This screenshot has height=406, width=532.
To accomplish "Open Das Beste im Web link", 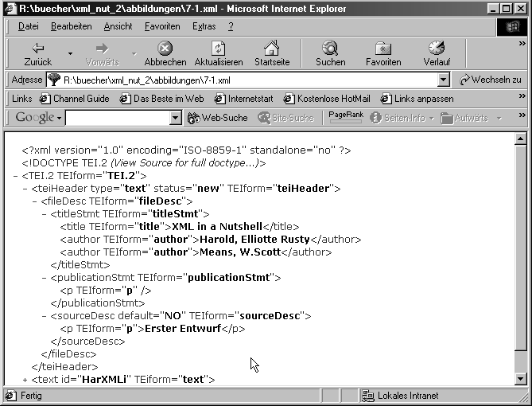I will click(x=162, y=99).
